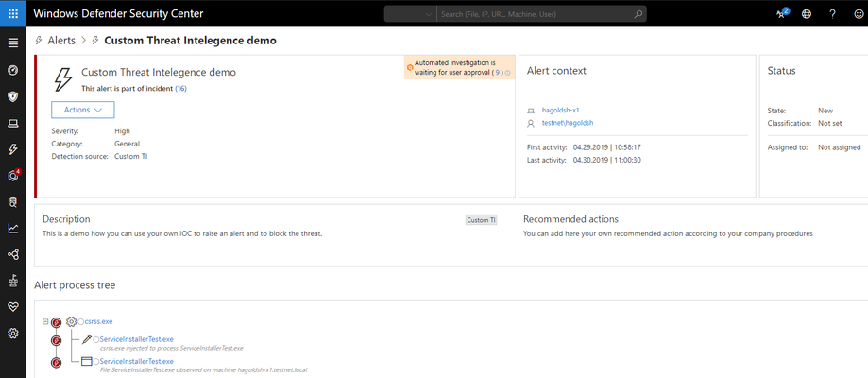Image resolution: width=868 pixels, height=378 pixels.
Task: Open Machines list laptop icon in sidebar
Action: (x=13, y=124)
